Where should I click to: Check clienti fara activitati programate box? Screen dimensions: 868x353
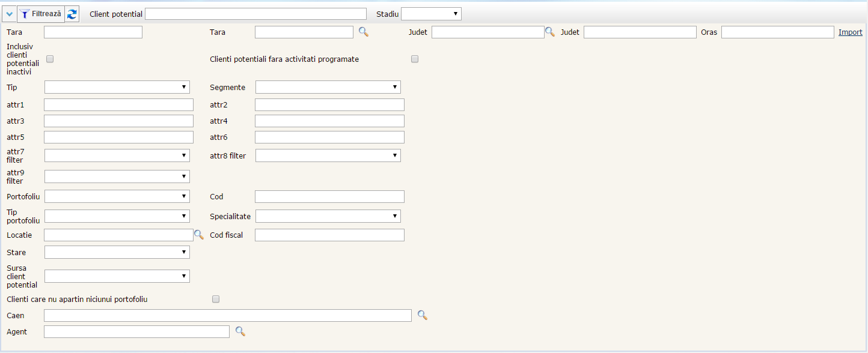415,59
